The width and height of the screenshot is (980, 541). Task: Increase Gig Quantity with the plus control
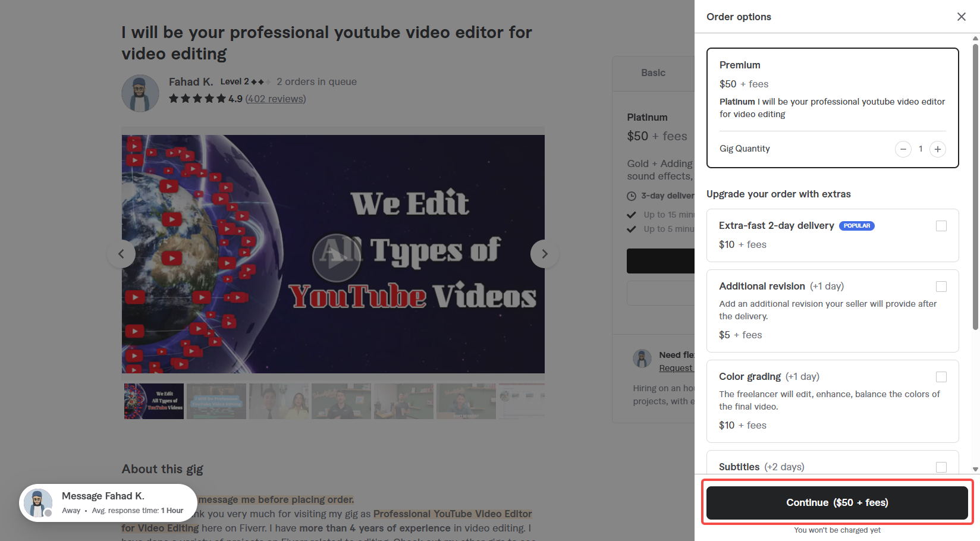click(x=938, y=149)
